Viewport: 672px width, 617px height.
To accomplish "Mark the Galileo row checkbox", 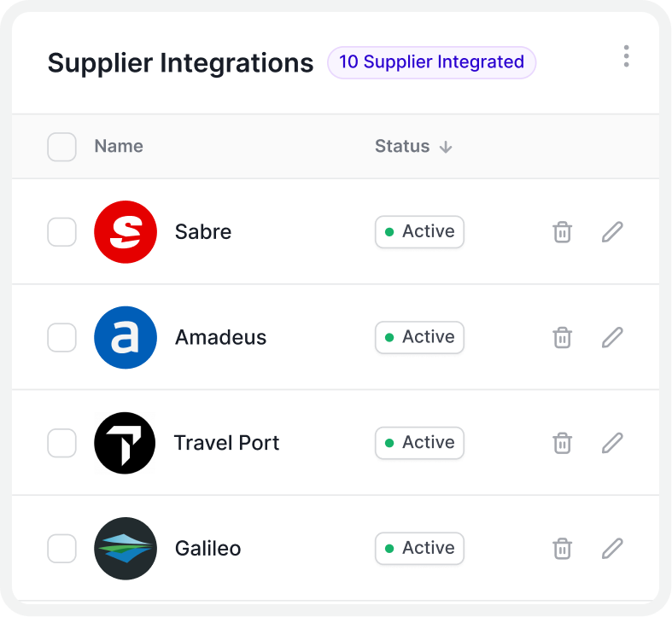I will tap(61, 548).
